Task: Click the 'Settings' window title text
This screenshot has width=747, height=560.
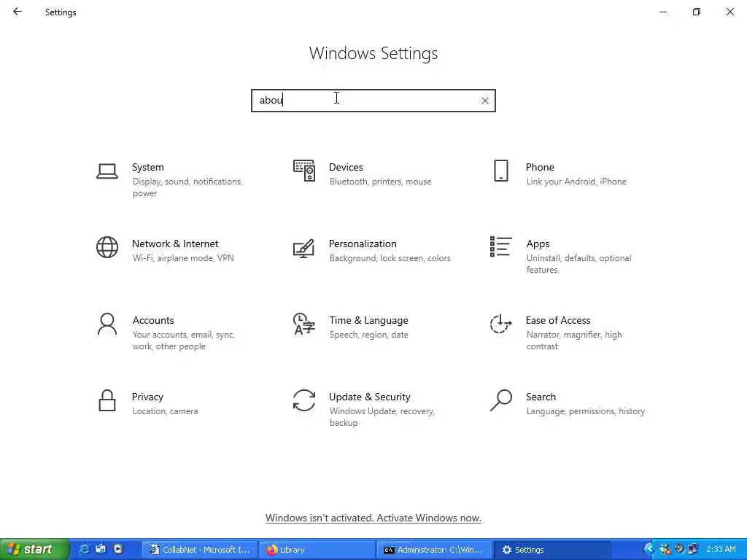Action: [x=61, y=12]
